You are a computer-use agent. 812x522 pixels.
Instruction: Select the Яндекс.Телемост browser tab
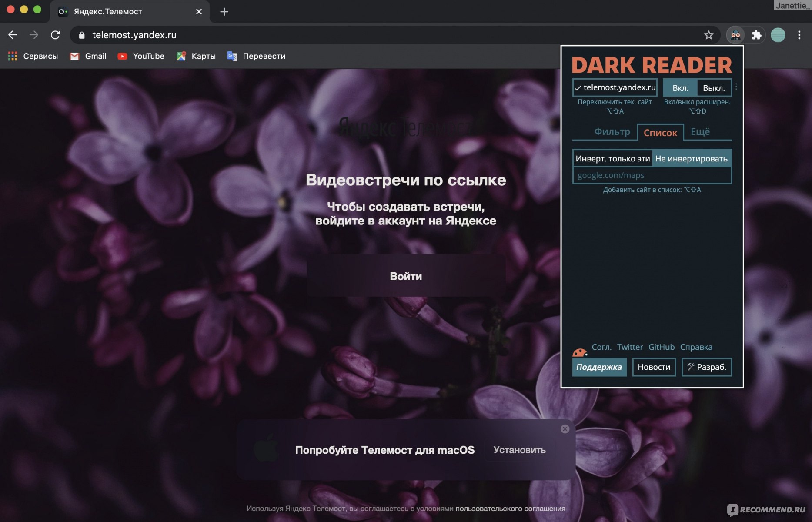click(x=130, y=12)
